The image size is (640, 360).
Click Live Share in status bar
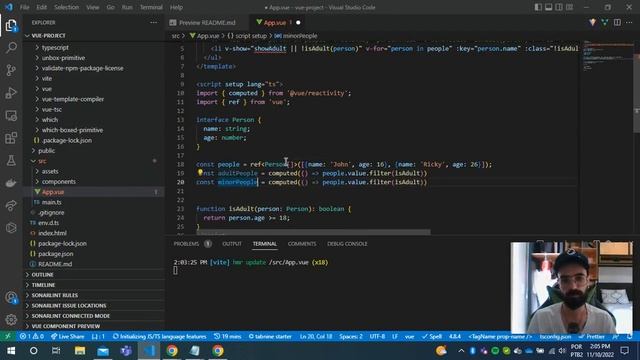(x=67, y=337)
